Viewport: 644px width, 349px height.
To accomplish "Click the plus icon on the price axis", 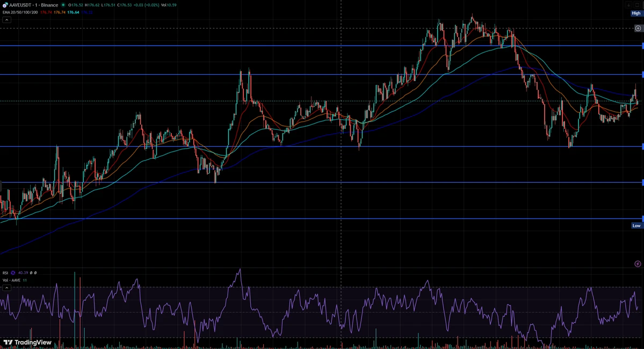I will [638, 28].
